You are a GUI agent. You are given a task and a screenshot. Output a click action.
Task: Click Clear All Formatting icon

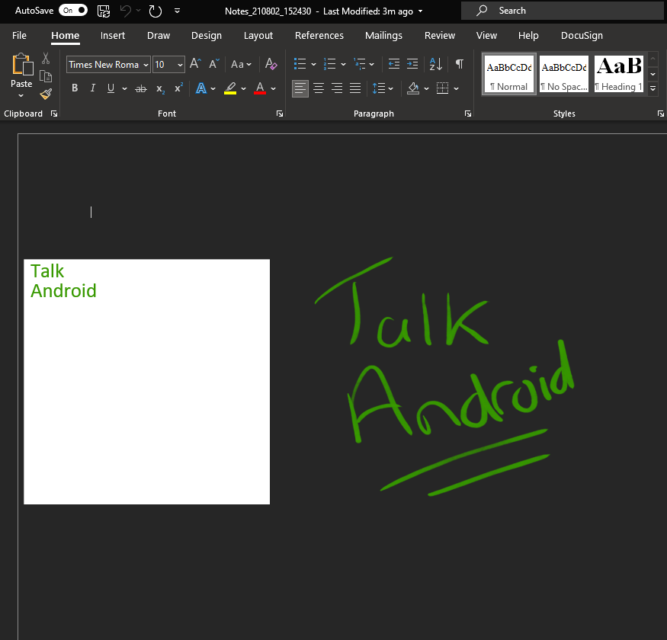[271, 64]
